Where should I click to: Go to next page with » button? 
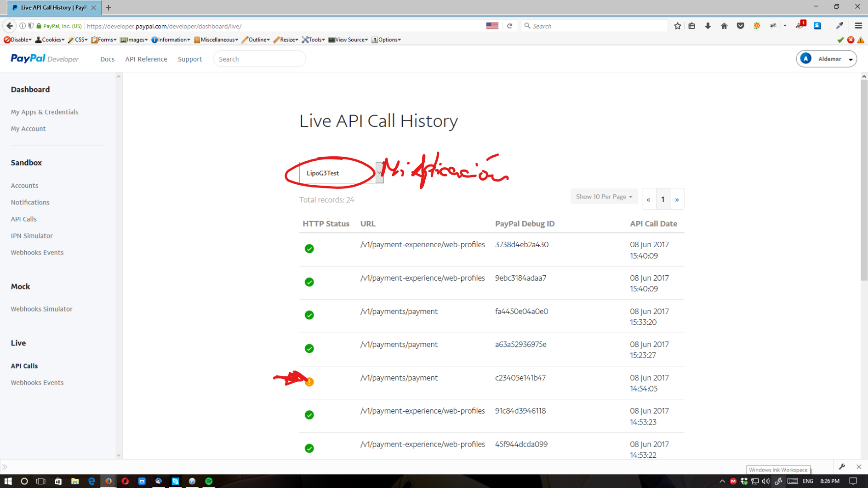(677, 199)
